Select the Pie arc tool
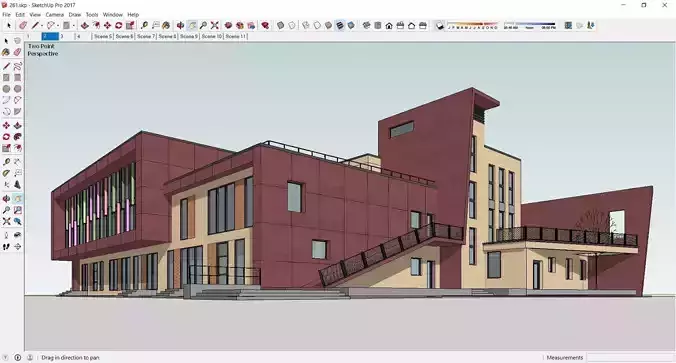Viewport: 676px width, 363px height. click(17, 111)
